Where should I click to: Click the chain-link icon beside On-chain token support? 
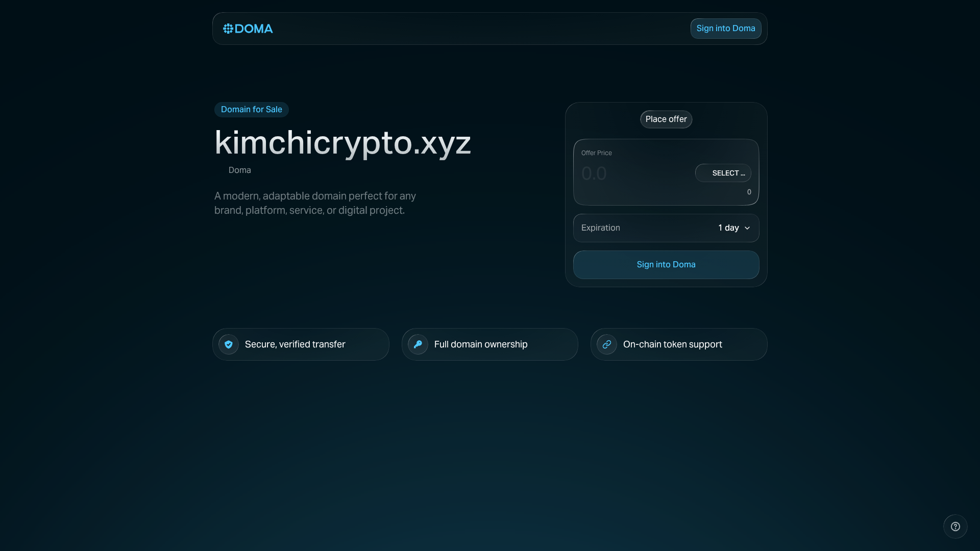click(x=606, y=344)
